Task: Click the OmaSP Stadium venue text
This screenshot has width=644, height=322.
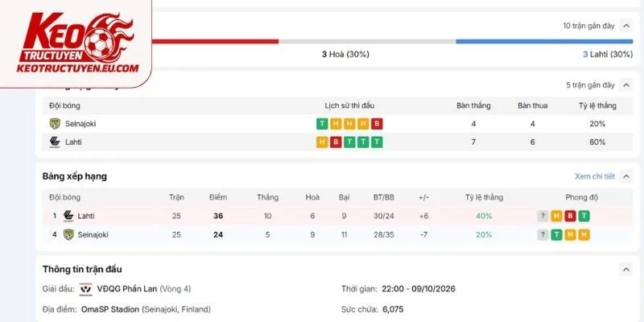Action: coord(110,309)
